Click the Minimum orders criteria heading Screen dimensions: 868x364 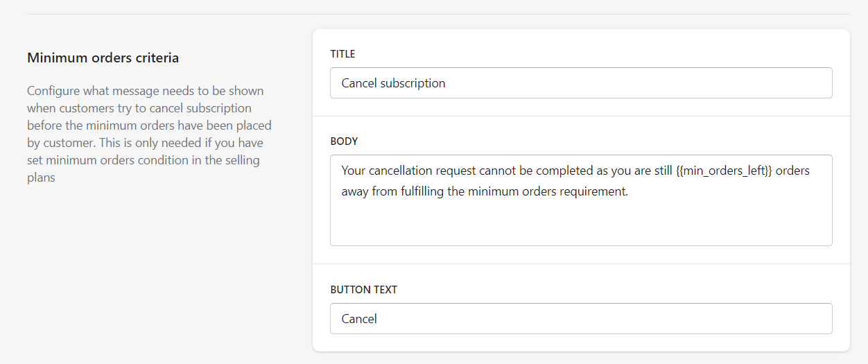103,58
